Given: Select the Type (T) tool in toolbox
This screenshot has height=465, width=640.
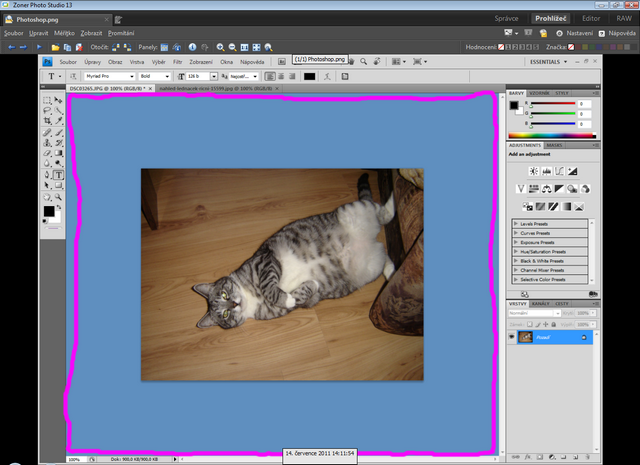Looking at the screenshot, I should pyautogui.click(x=58, y=174).
